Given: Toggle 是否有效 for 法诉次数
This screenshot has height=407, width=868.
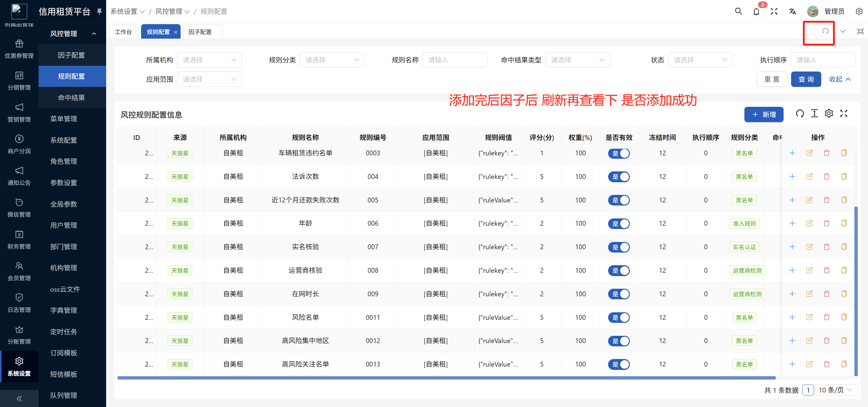Looking at the screenshot, I should pyautogui.click(x=619, y=177).
